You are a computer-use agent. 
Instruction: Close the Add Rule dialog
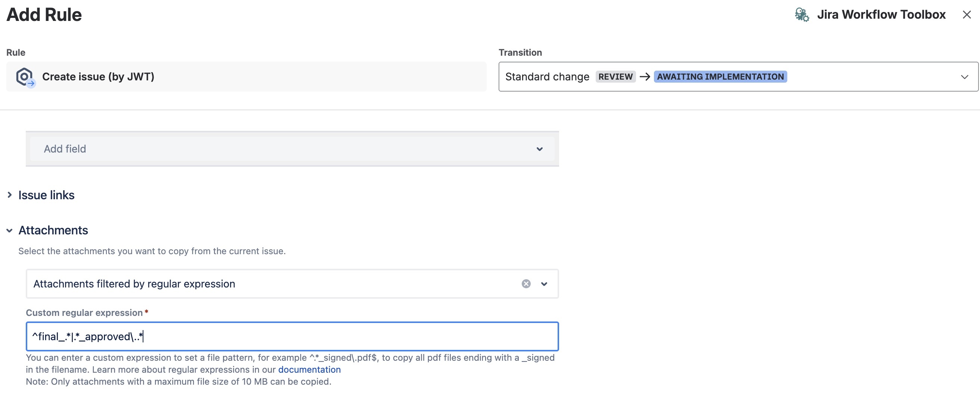coord(967,15)
